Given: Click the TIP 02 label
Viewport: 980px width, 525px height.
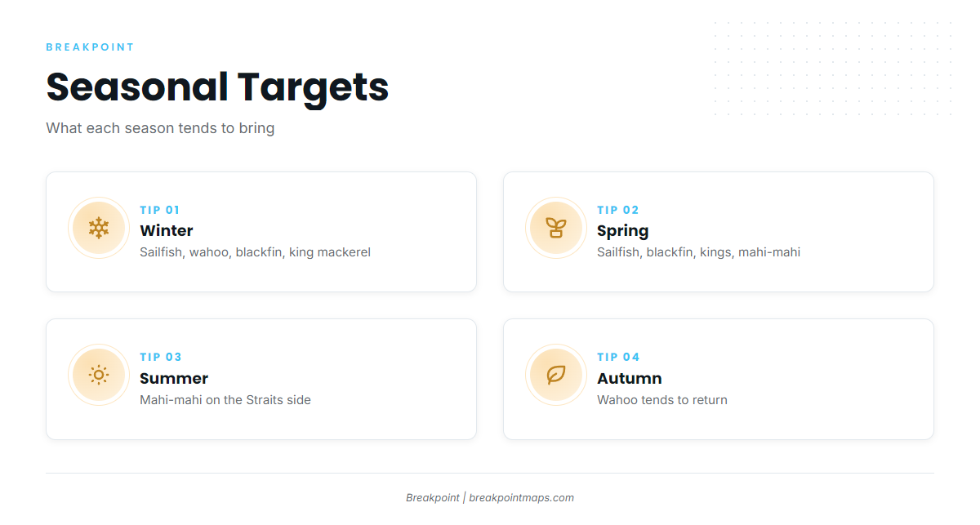Looking at the screenshot, I should click(618, 210).
